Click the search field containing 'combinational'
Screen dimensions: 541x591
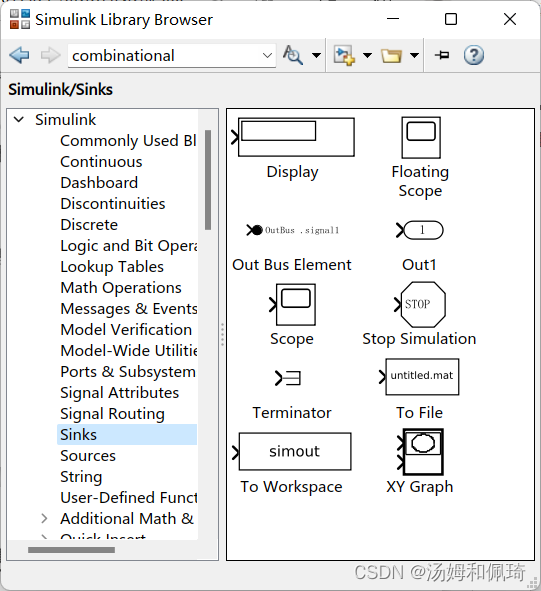coord(172,56)
